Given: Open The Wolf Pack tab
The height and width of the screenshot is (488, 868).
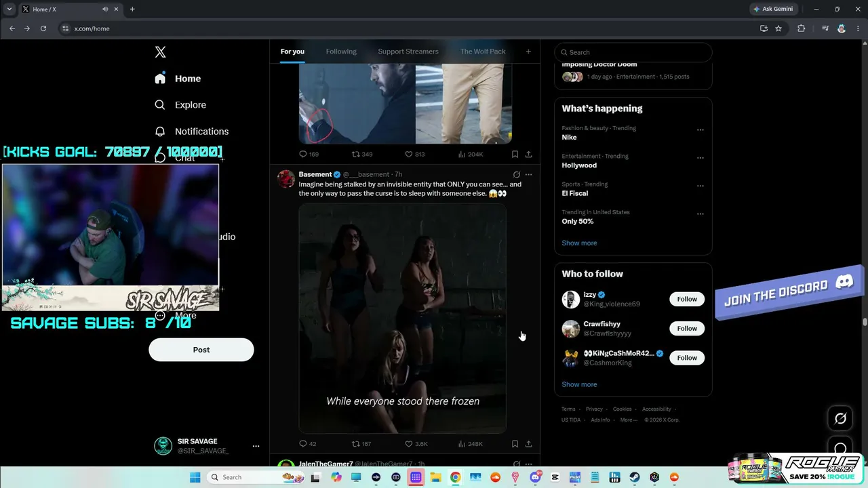Looking at the screenshot, I should tap(483, 52).
